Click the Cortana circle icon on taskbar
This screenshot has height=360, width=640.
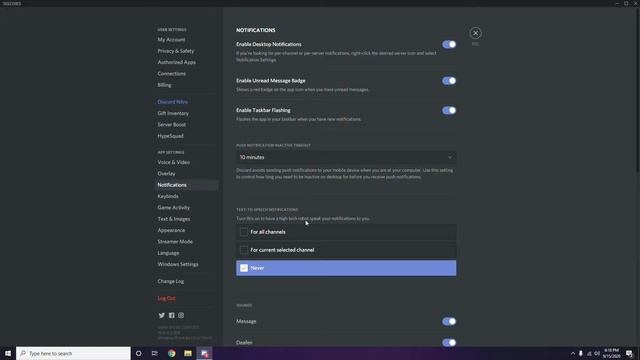click(138, 353)
